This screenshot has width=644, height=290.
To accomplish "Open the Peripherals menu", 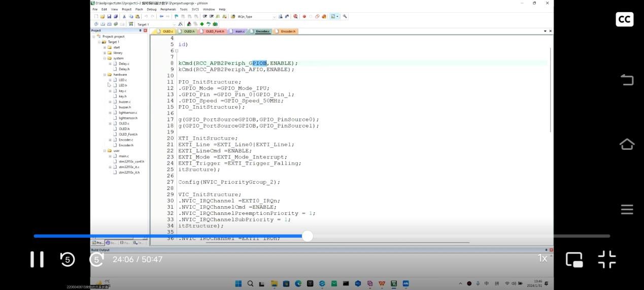I will [x=168, y=9].
